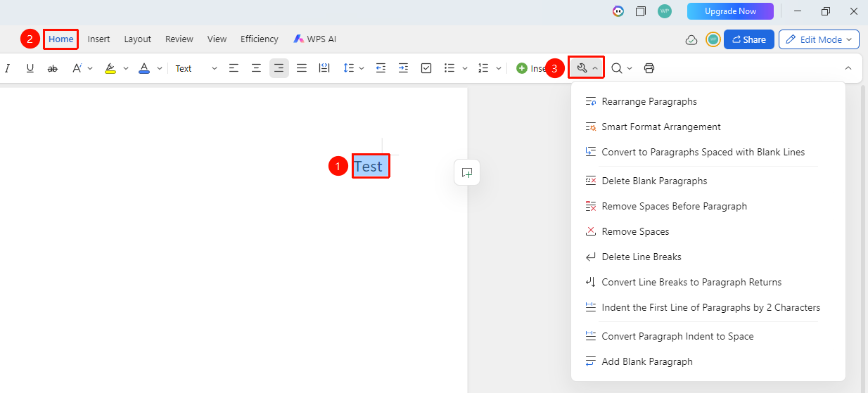Toggle right alignment

click(279, 68)
